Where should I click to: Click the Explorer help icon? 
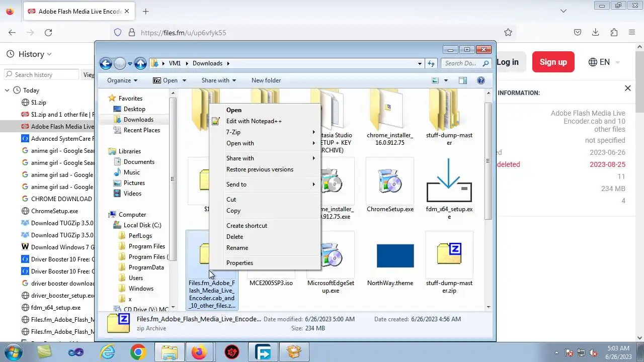pyautogui.click(x=480, y=80)
